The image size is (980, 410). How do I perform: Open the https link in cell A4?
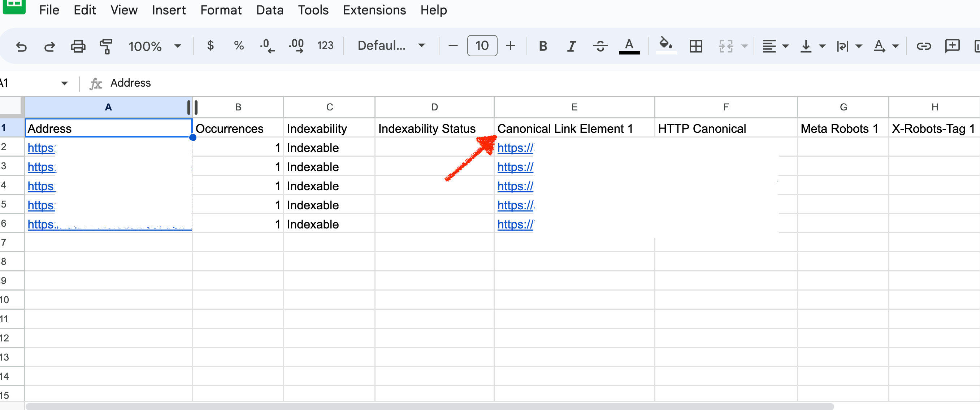coord(41,186)
